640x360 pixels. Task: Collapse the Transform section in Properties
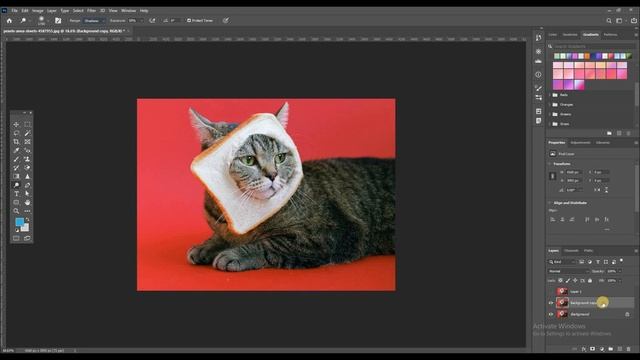549,164
